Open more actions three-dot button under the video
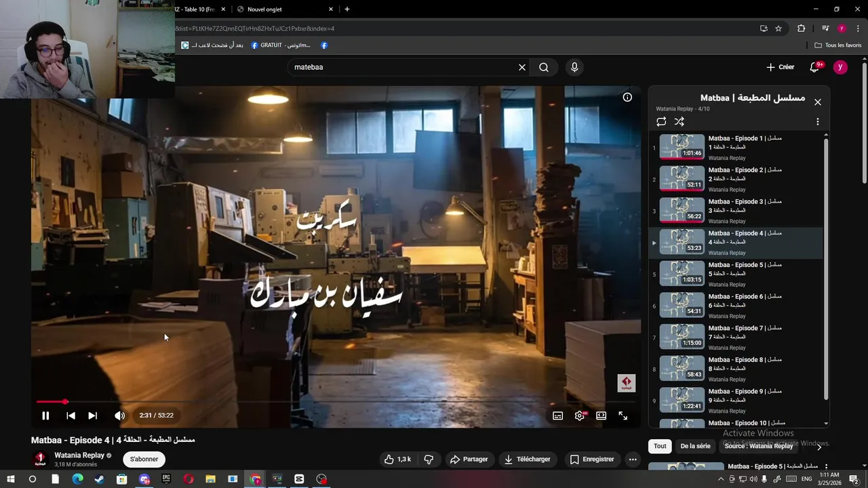 click(x=633, y=459)
